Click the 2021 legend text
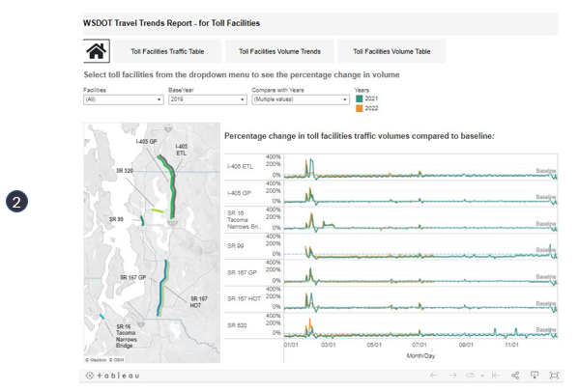This screenshot has width=579, height=392. click(x=371, y=98)
